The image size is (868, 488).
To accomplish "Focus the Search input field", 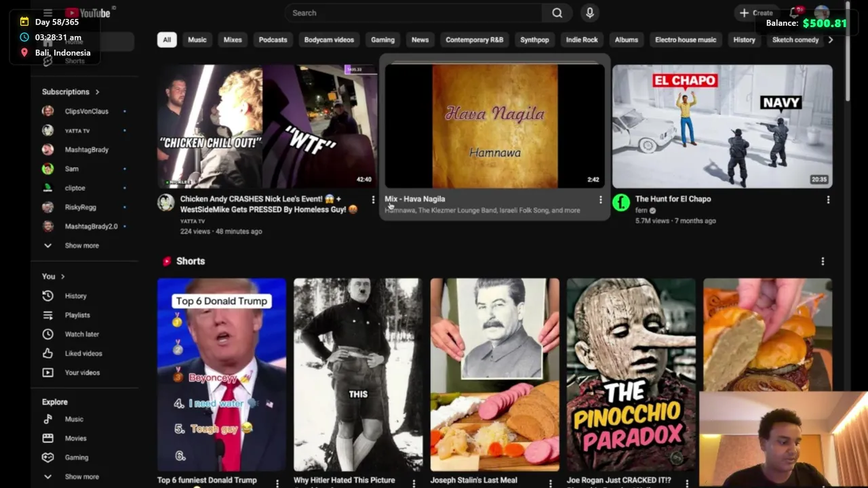I will 413,13.
